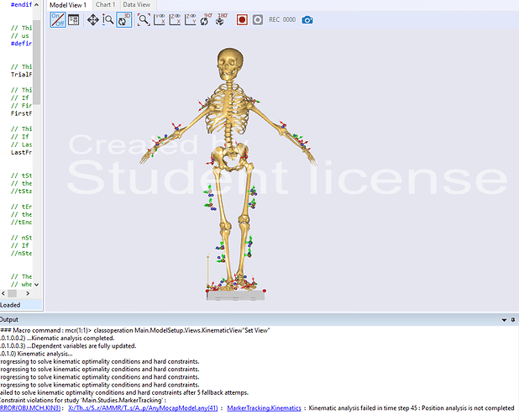The image size is (519, 420).
Task: Open the ERROR(OBJ.MCH.KIN3) link
Action: click(30, 408)
